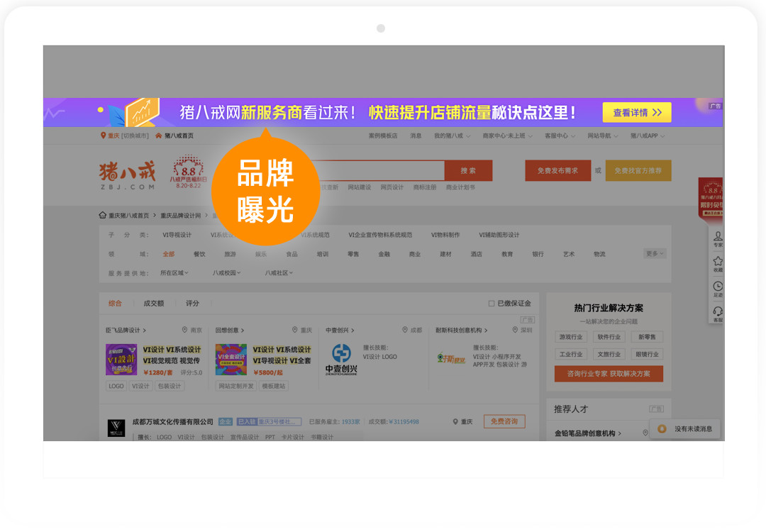Select the 眼镜行业 solution tag
Viewport: 766px width, 532px height.
pyautogui.click(x=648, y=354)
